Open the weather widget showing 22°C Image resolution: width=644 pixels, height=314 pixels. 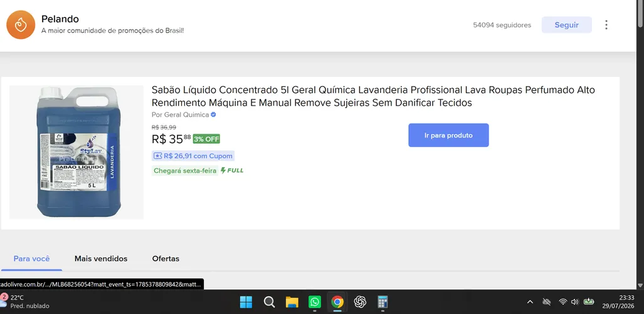click(24, 301)
